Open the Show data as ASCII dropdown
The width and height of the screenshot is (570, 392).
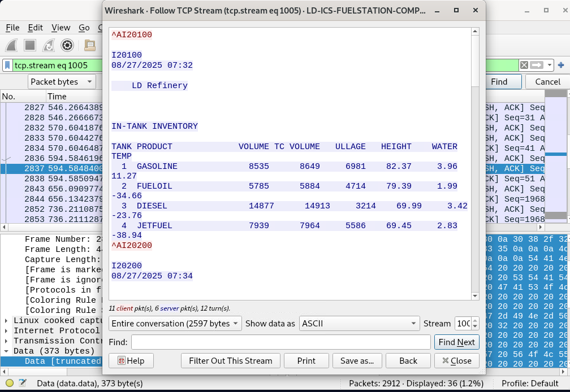pyautogui.click(x=359, y=324)
